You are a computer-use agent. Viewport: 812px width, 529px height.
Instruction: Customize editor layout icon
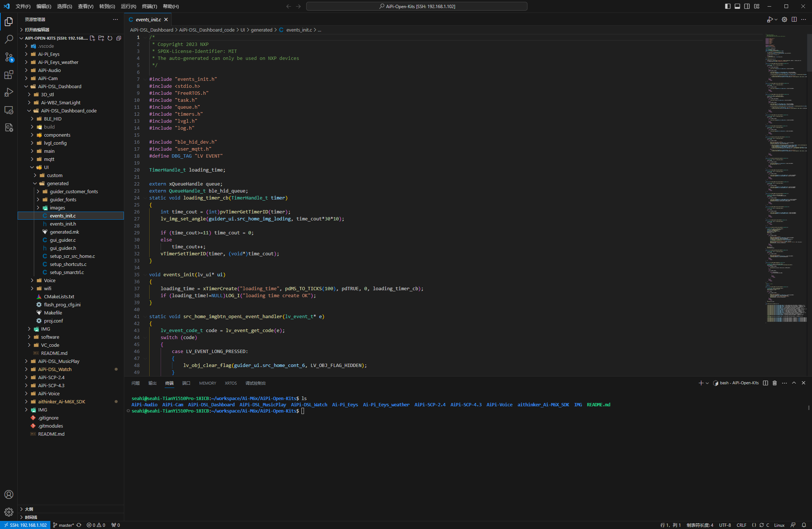(x=756, y=6)
